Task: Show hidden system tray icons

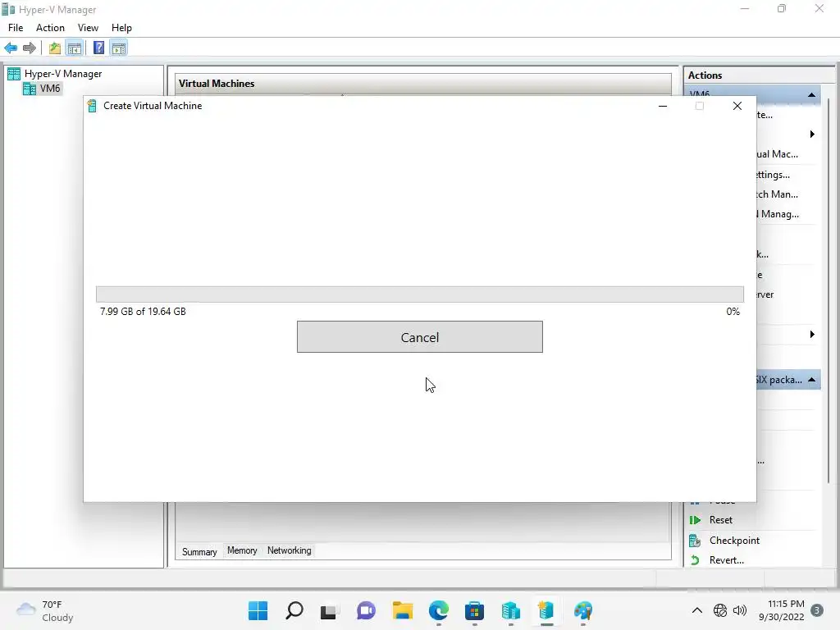Action: tap(697, 610)
